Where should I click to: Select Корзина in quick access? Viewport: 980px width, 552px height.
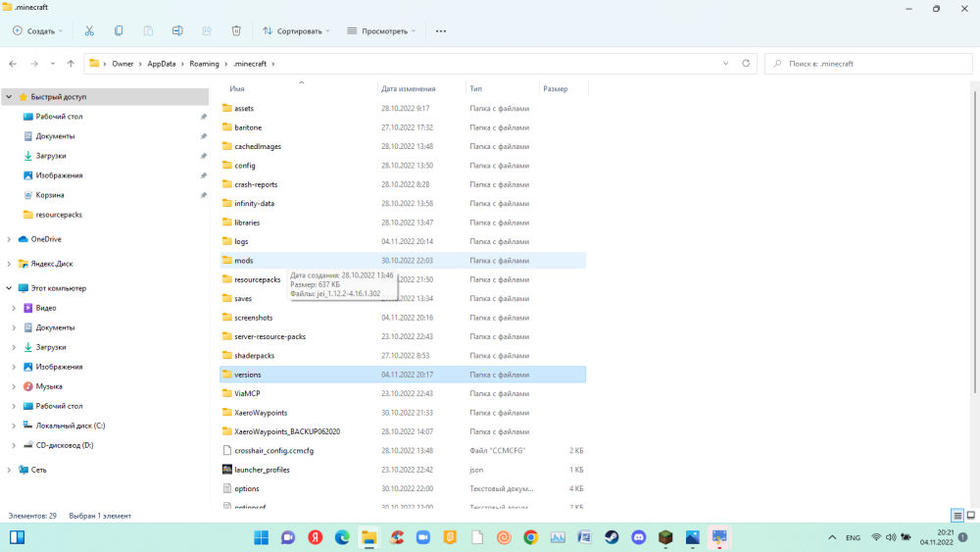[49, 195]
